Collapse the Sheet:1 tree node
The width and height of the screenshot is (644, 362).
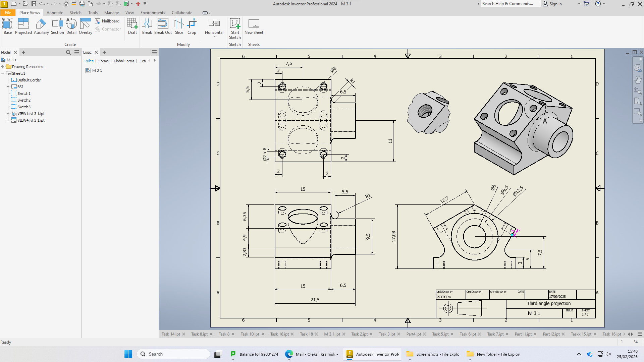pos(3,73)
